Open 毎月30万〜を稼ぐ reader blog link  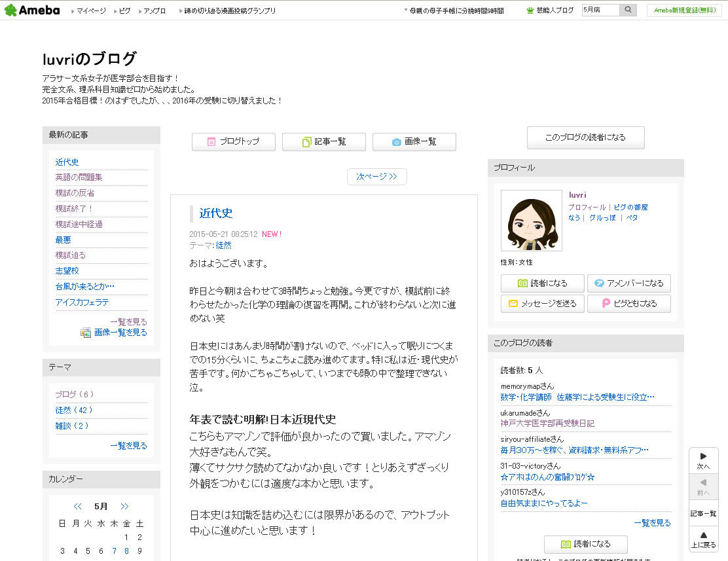click(575, 450)
